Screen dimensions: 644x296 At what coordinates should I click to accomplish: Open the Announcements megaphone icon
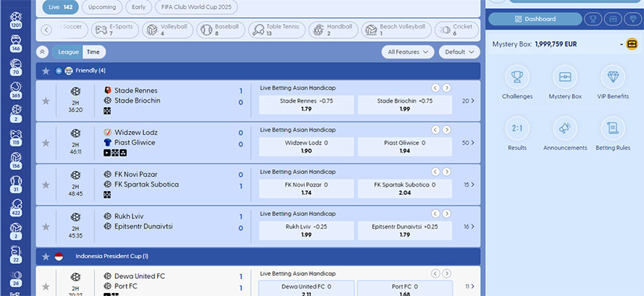(565, 128)
